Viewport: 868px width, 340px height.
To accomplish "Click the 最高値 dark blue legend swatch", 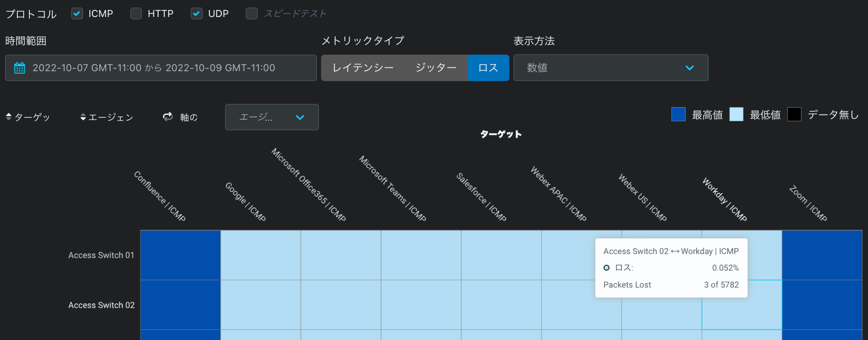I will point(678,114).
